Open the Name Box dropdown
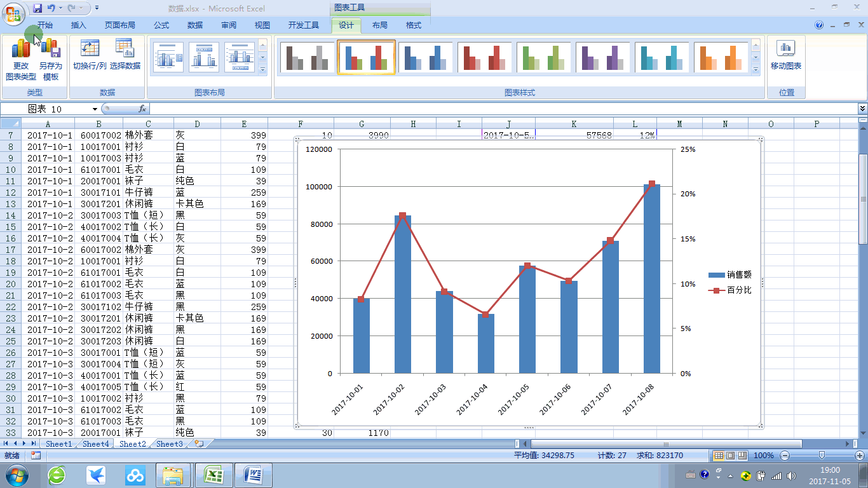868x488 pixels. [95, 109]
